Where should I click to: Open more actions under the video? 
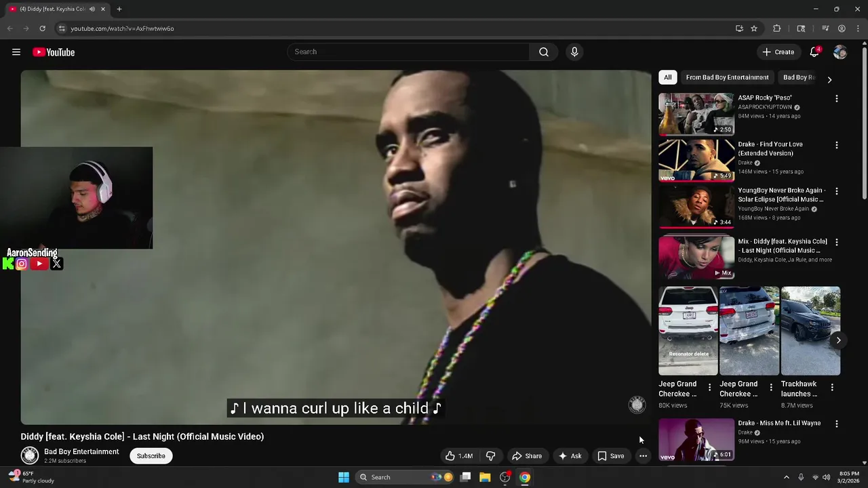pos(643,456)
